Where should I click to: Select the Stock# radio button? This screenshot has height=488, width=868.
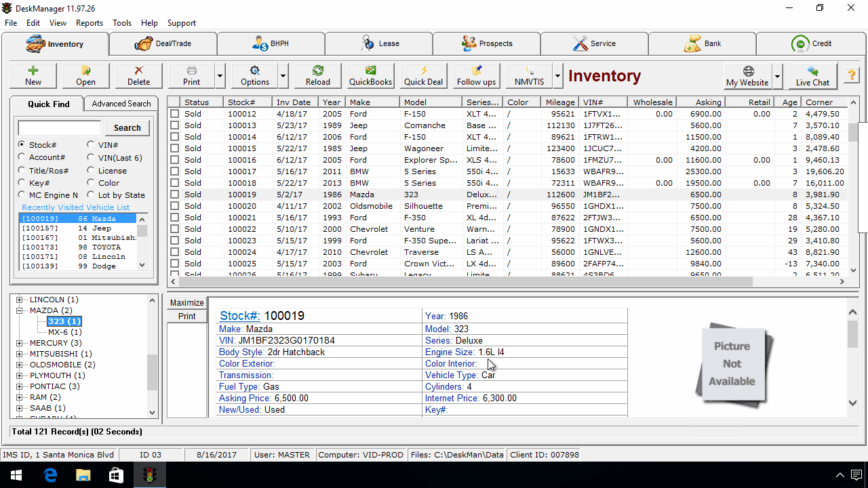point(22,145)
